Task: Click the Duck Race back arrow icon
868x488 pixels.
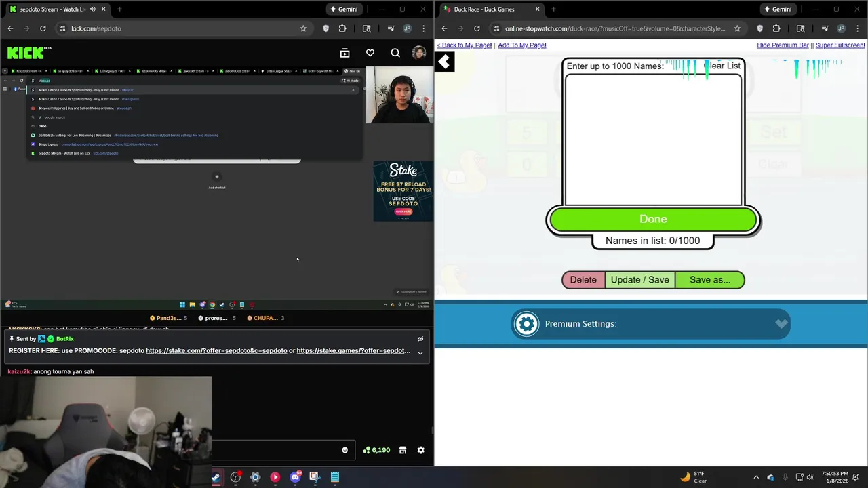Action: pos(444,62)
